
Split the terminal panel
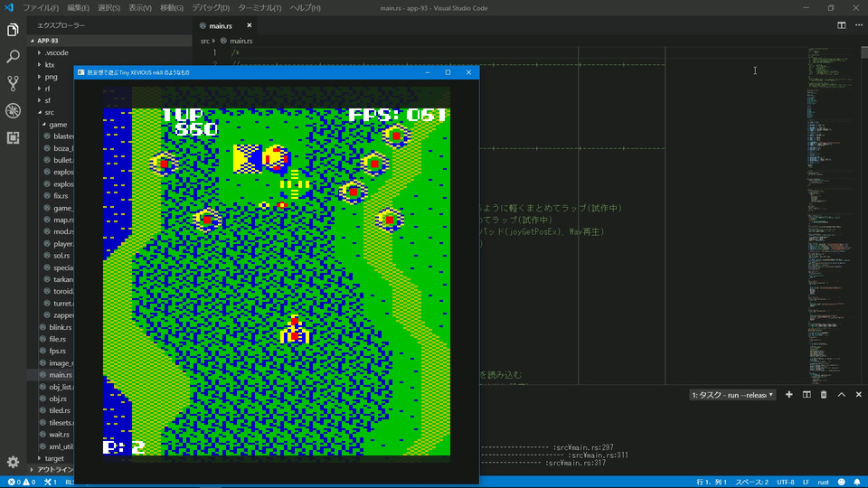point(807,395)
